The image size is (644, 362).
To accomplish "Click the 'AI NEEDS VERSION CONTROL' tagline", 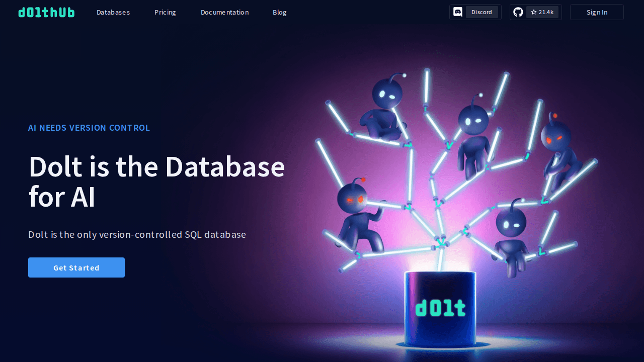I will 89,128.
